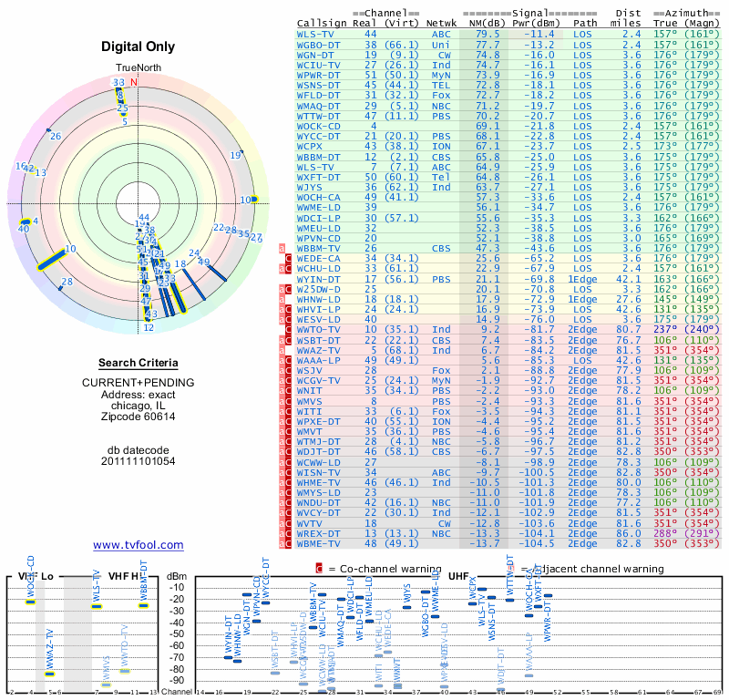
Task: Click the 86.0 distance value for WREX-DT
Action: [629, 533]
